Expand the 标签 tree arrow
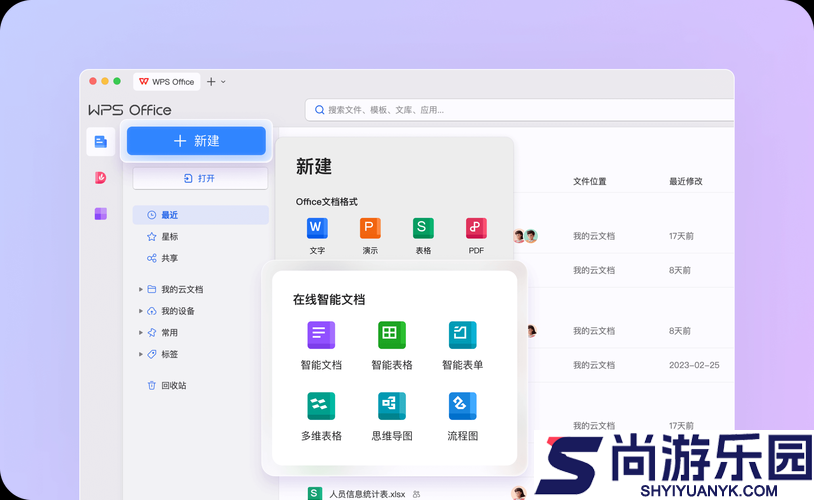The width and height of the screenshot is (814, 500). pyautogui.click(x=141, y=354)
